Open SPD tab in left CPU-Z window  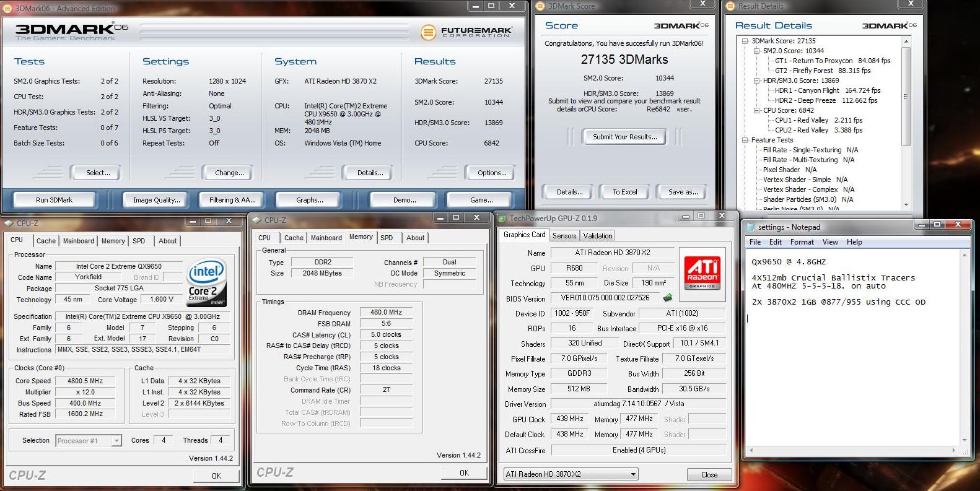pos(139,241)
